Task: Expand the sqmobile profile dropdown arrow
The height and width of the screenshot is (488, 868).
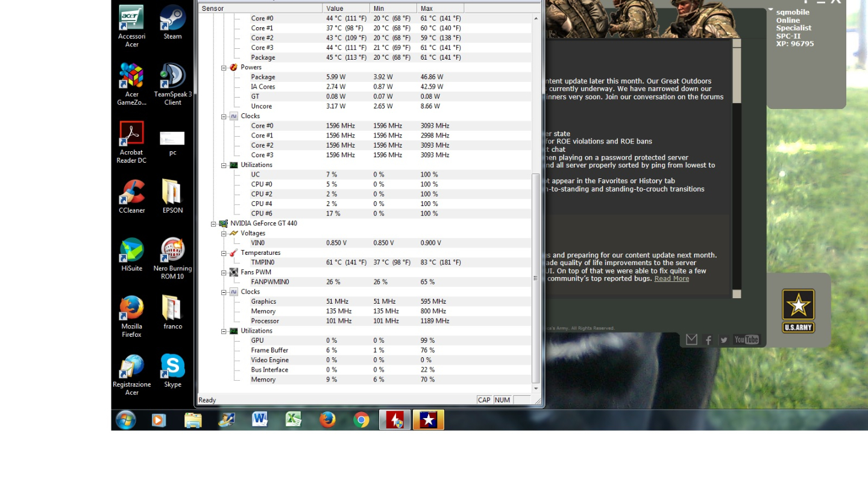Action: [x=770, y=10]
